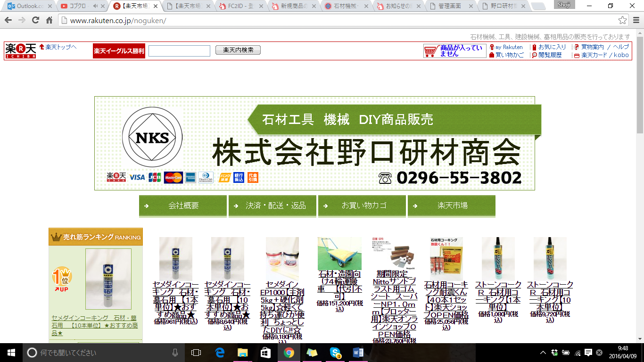Open the 買い物かご header link
644x362 pixels.
tap(510, 55)
